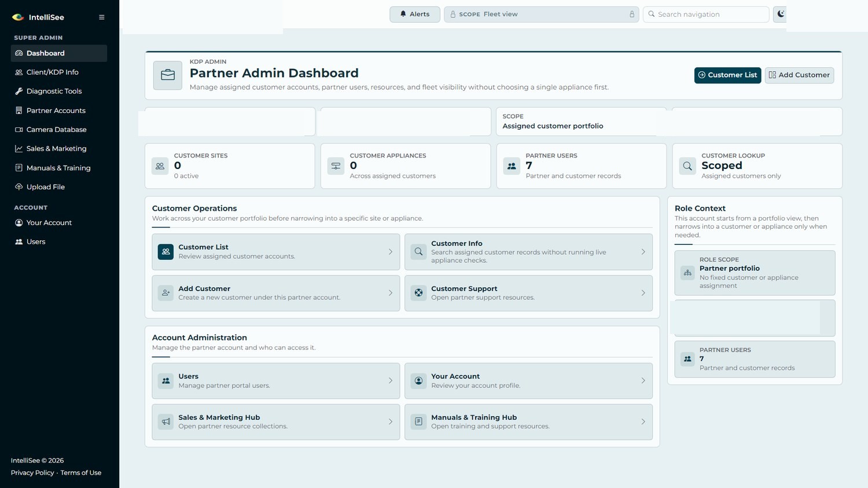The image size is (868, 488).
Task: Open the Users administration card title
Action: point(189,376)
